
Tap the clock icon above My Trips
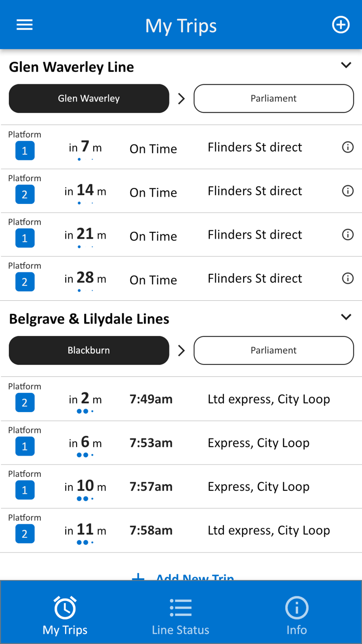tap(65, 607)
